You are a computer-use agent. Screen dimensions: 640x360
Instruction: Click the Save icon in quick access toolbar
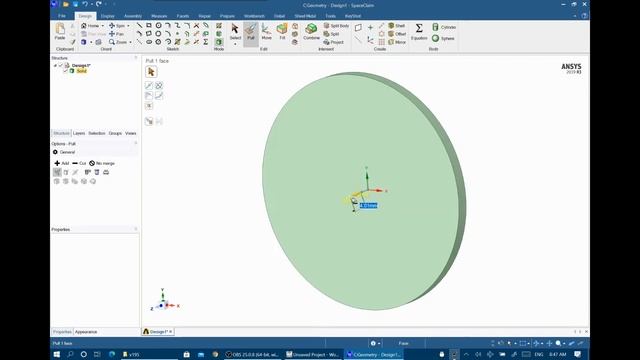[76, 4]
